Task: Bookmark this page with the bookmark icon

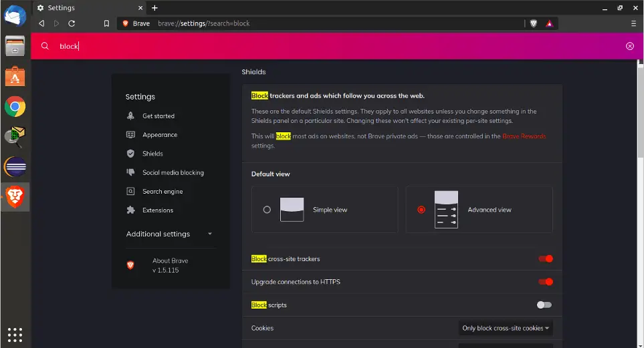Action: [106, 23]
